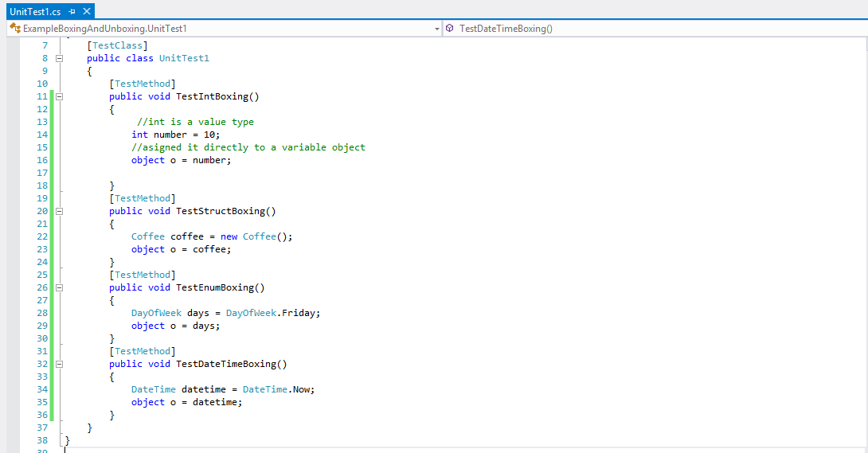The height and width of the screenshot is (453, 868).
Task: Click the TestStructBoxing method name
Action: click(221, 211)
